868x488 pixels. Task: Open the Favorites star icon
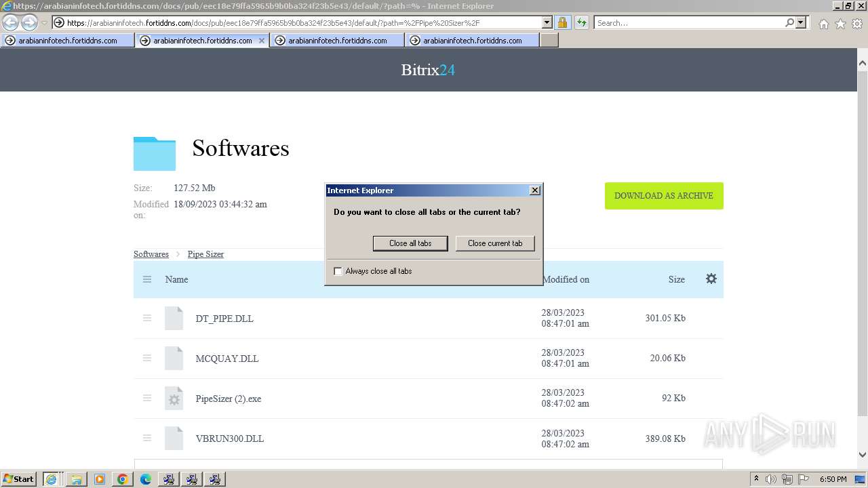(x=840, y=24)
